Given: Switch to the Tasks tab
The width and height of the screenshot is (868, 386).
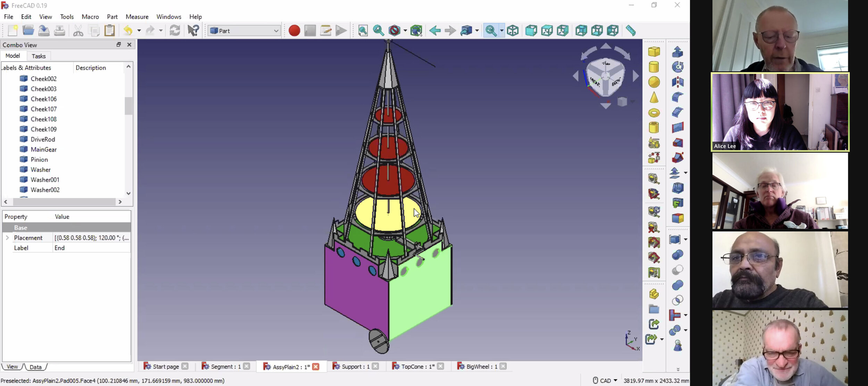Looking at the screenshot, I should tap(39, 56).
